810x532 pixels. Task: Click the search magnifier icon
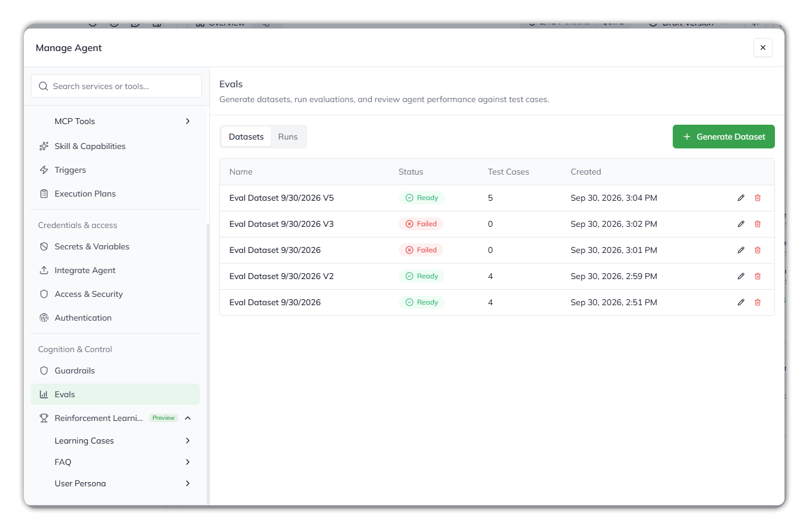tap(43, 86)
